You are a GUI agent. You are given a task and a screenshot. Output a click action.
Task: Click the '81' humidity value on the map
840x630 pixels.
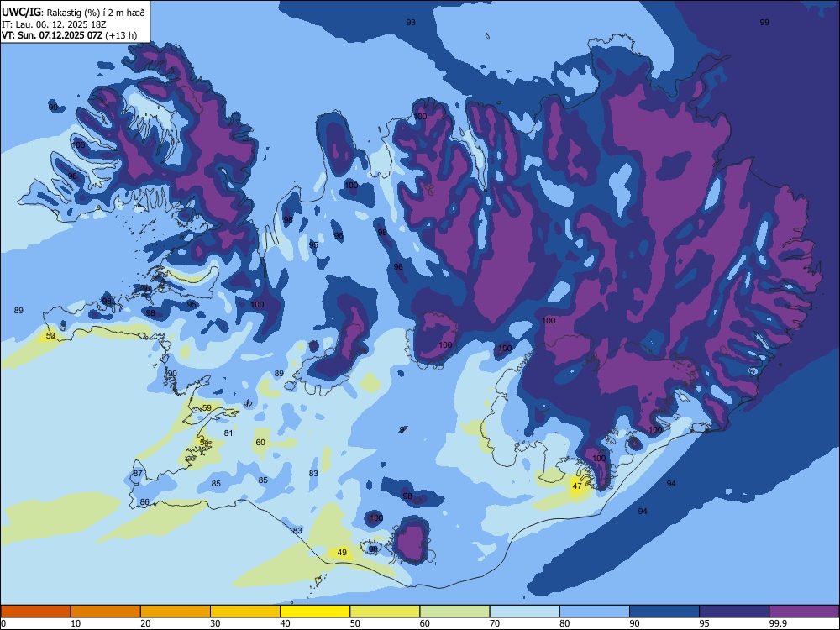tap(228, 433)
